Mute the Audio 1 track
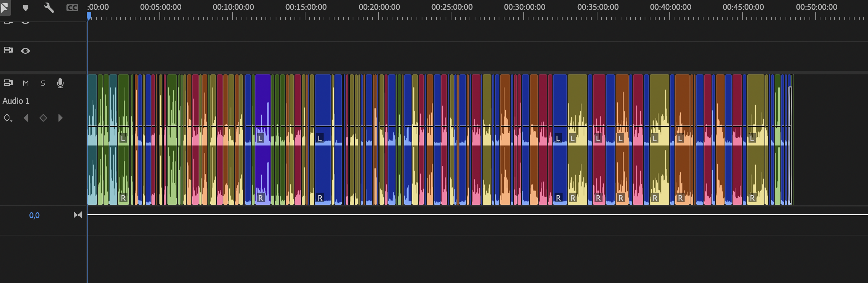Viewport: 868px width, 283px height. coord(26,83)
